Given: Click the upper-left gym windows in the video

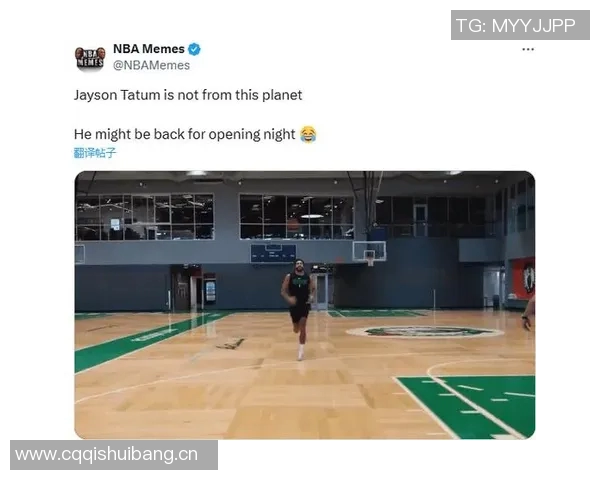Looking at the screenshot, I should tap(145, 217).
